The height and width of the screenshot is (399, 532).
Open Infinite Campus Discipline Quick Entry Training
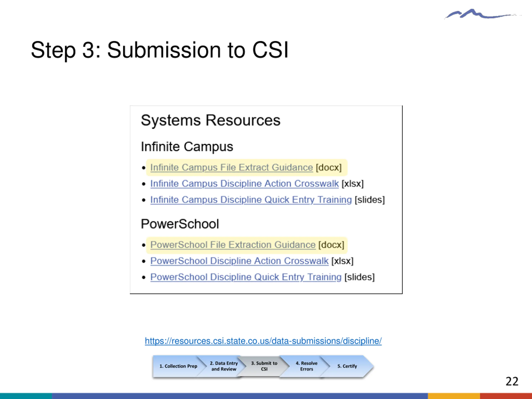(x=251, y=200)
